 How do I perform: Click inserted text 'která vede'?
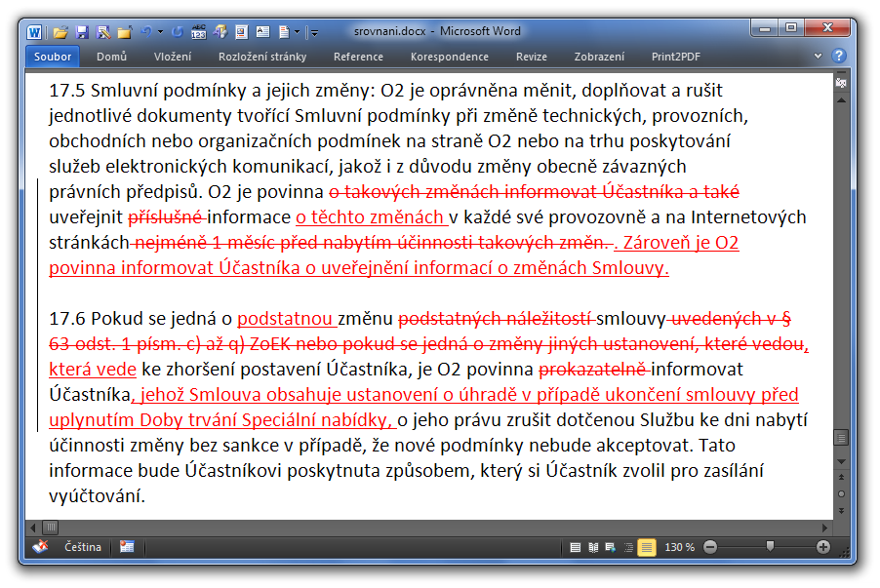[x=93, y=370]
